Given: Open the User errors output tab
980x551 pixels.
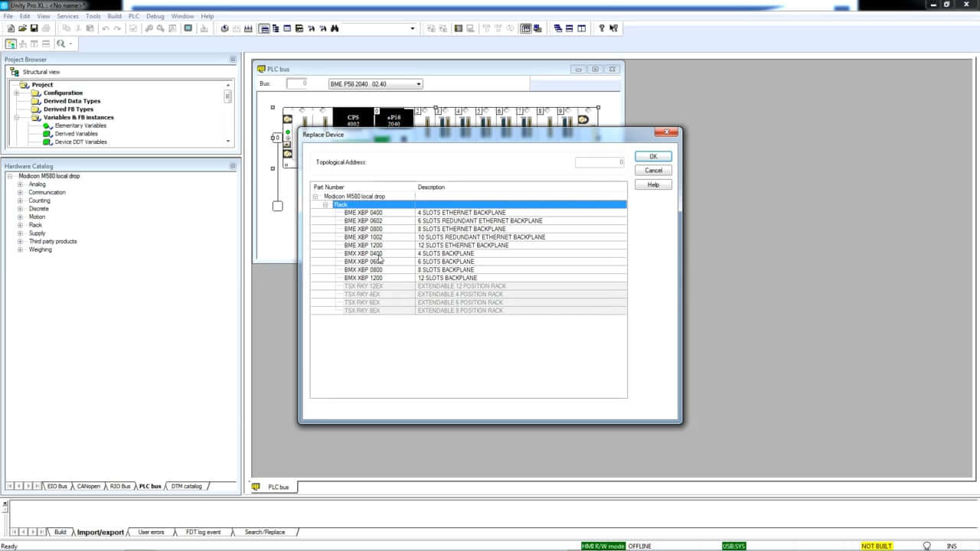Looking at the screenshot, I should tap(151, 532).
